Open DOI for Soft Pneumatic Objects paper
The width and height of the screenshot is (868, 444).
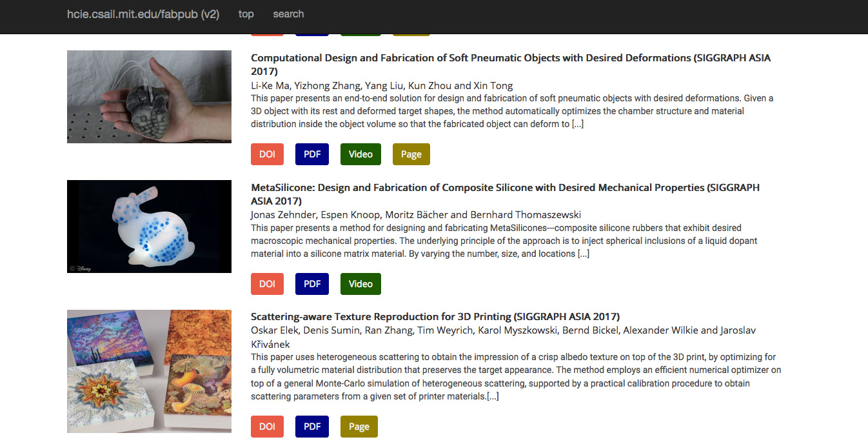tap(267, 154)
